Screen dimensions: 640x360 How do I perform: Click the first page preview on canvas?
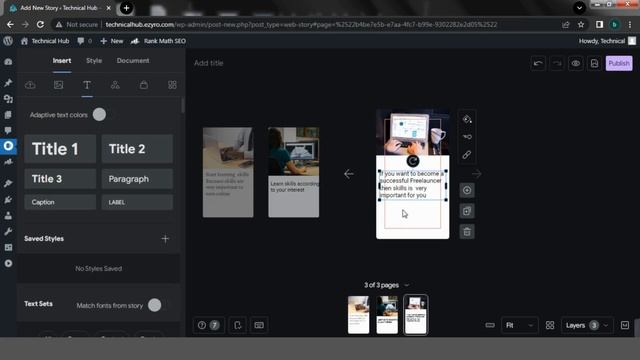(228, 172)
